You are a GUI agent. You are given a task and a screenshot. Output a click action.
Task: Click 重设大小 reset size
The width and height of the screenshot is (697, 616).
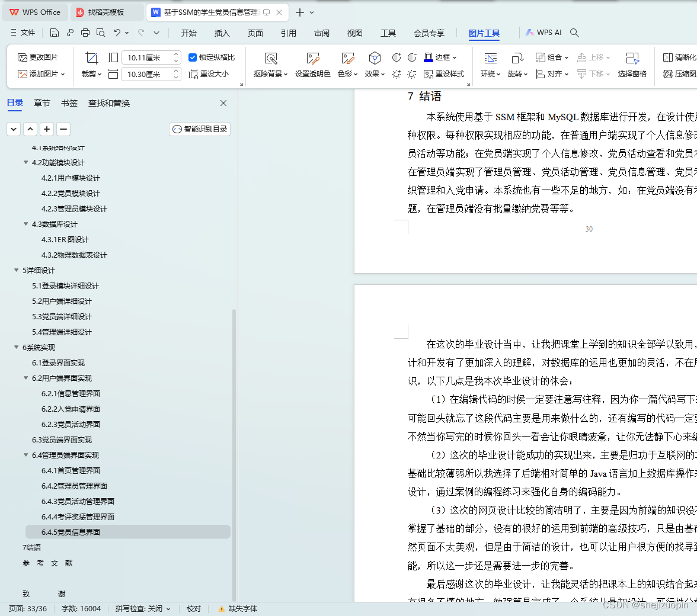click(209, 73)
